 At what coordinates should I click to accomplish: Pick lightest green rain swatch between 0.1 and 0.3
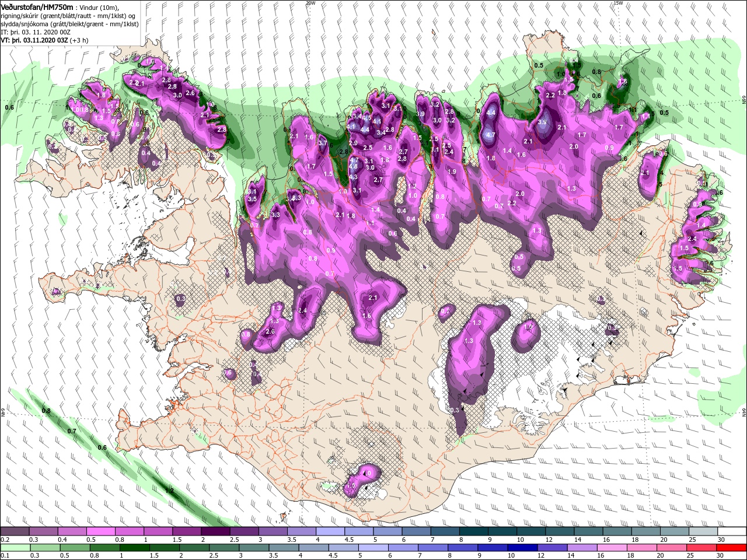pyautogui.click(x=15, y=548)
